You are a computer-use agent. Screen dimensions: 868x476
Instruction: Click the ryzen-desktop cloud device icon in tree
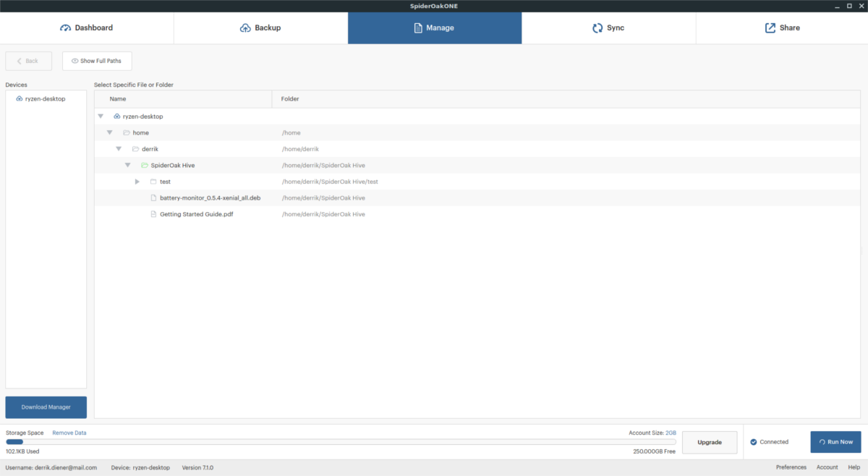point(116,116)
